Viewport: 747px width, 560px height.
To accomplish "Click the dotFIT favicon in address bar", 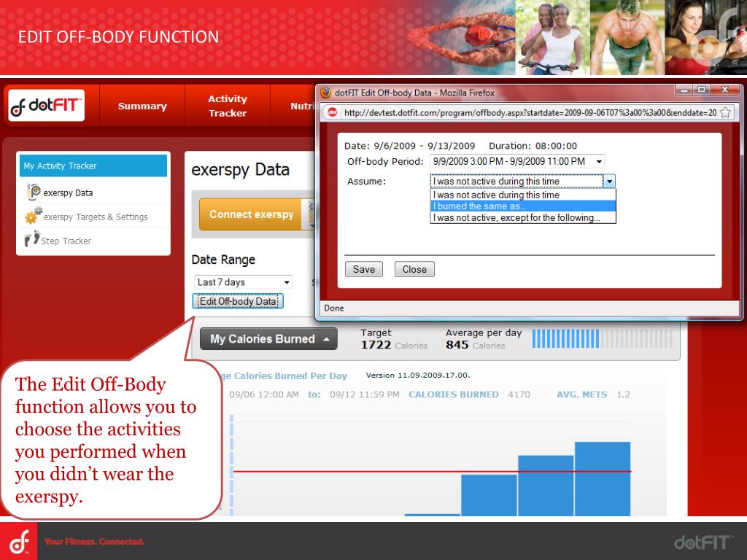I will tap(333, 112).
